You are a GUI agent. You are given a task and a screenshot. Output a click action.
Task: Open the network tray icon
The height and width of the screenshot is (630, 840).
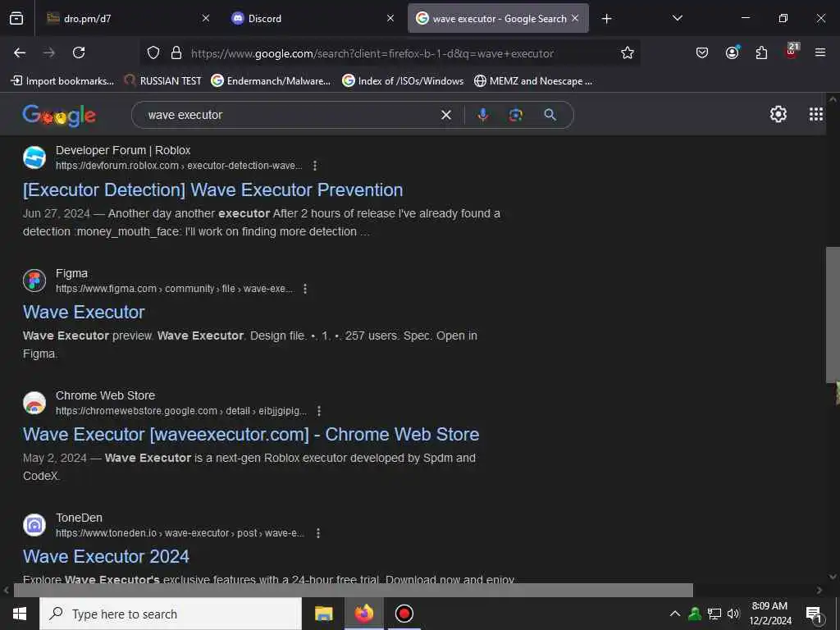(x=714, y=614)
